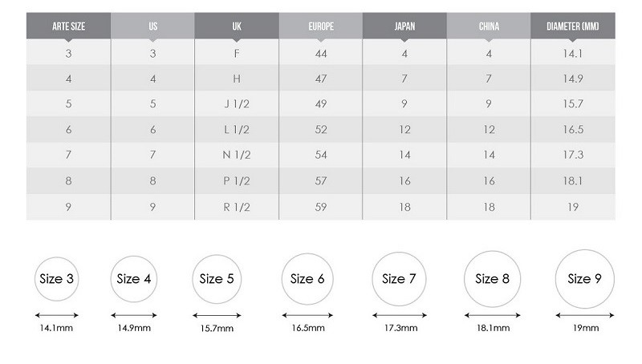Click the 19mm label under Size 9
Viewport: 642px width, 364px height.
tap(586, 328)
